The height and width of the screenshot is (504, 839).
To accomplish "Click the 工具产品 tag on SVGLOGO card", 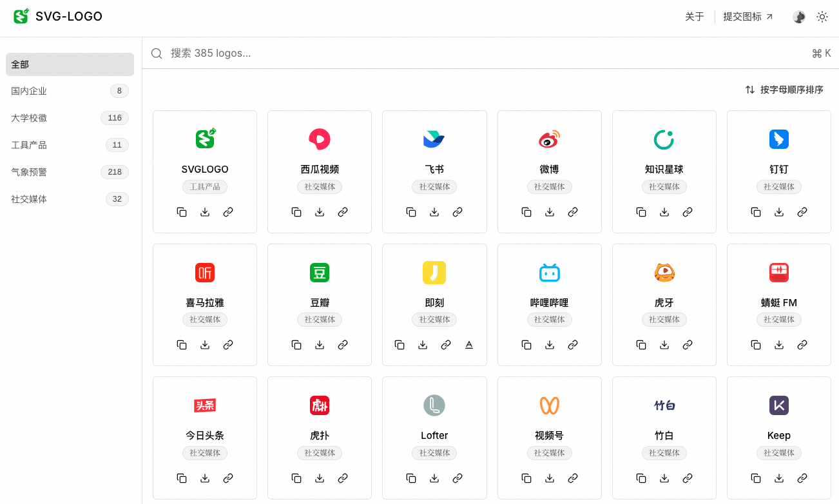I will 205,187.
